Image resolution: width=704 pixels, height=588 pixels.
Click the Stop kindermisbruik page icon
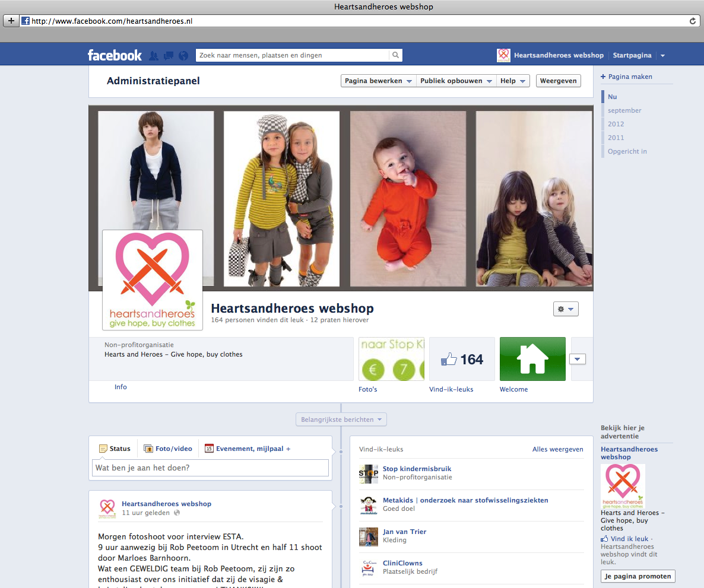click(x=369, y=473)
